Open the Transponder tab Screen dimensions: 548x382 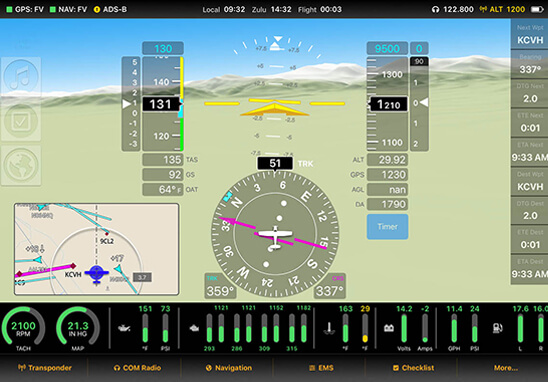(45, 368)
